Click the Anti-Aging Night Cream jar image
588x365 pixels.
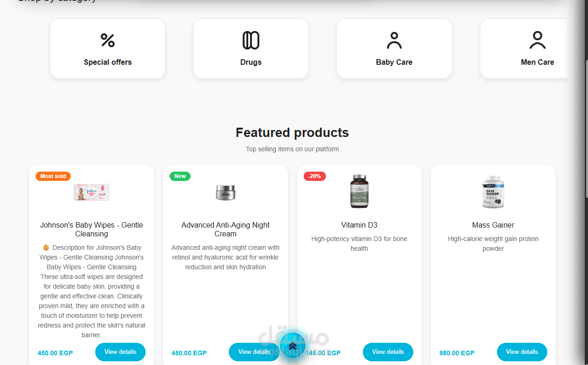(x=226, y=192)
